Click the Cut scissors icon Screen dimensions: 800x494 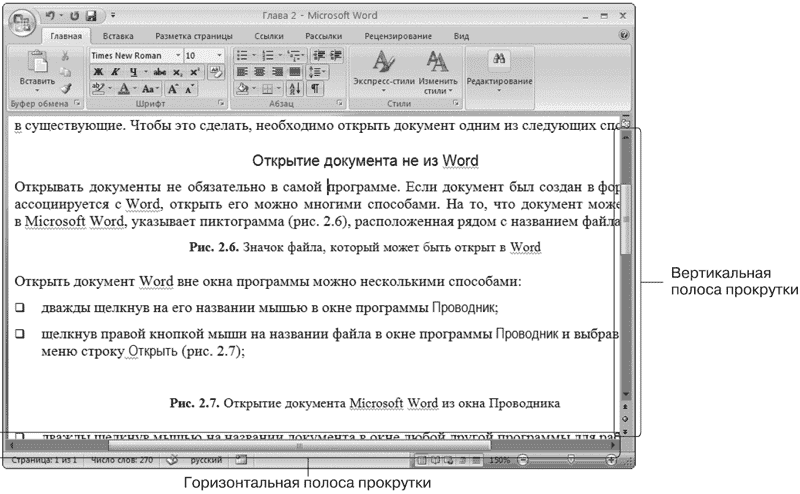(65, 56)
